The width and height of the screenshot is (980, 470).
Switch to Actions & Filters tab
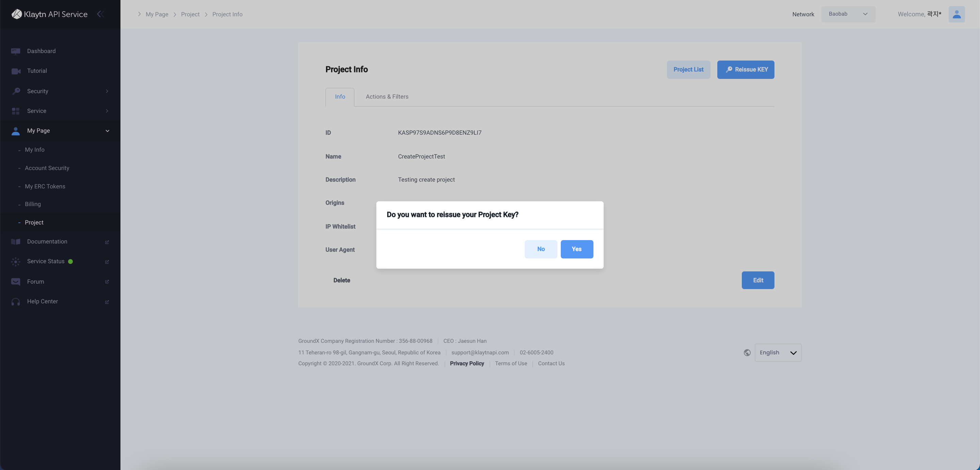point(387,97)
